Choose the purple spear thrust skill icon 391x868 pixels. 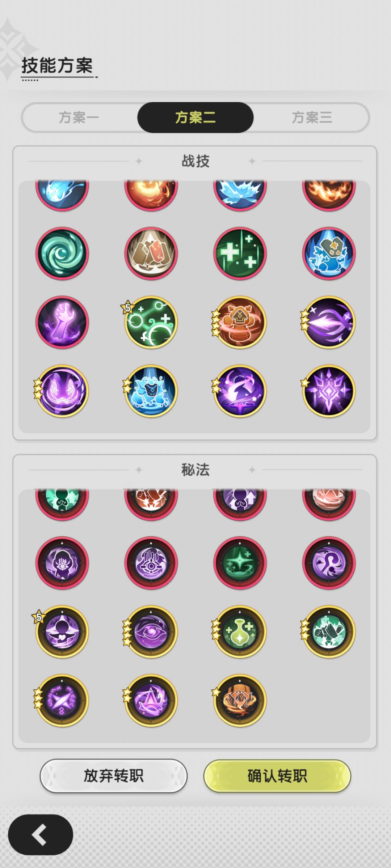329,322
